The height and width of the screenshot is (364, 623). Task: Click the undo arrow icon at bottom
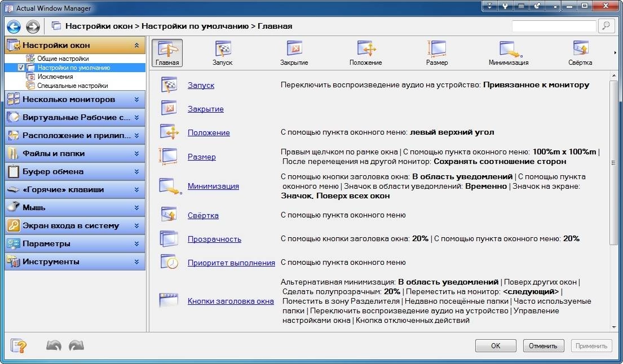pyautogui.click(x=54, y=346)
